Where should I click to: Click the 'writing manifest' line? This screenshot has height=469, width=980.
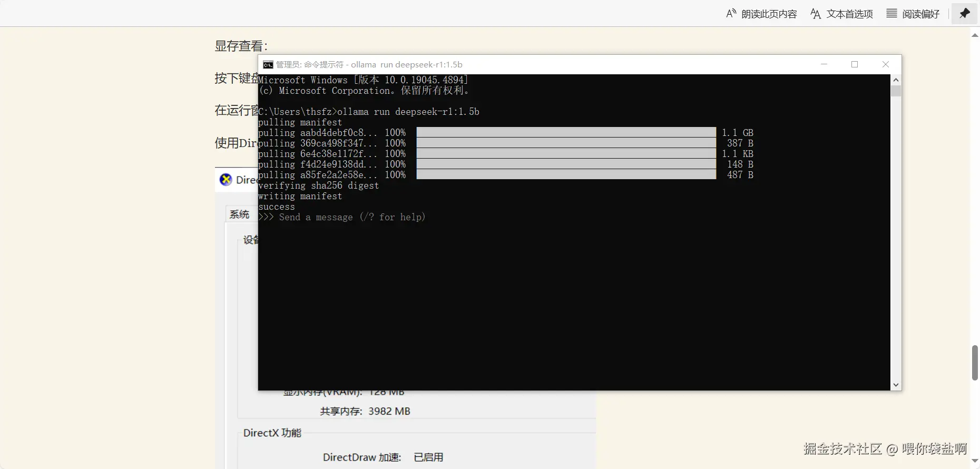tap(300, 196)
